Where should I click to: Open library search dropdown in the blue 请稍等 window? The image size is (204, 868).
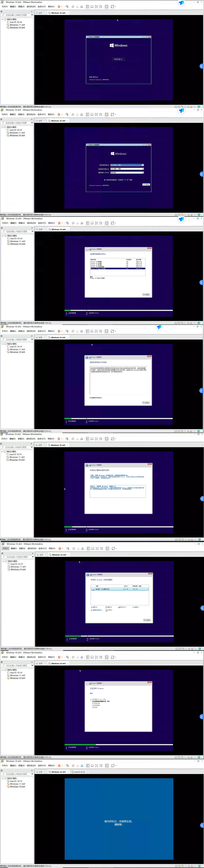click(32, 774)
